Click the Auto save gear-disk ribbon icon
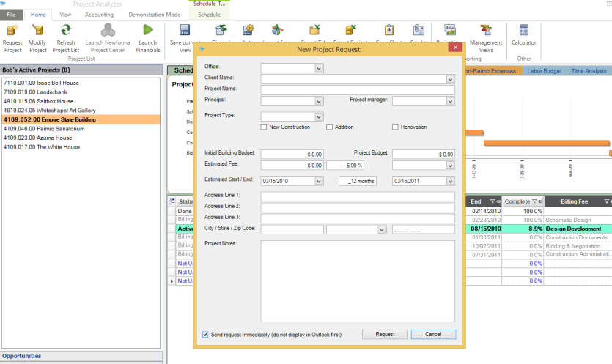Viewport: 612px width, 364px height. (x=248, y=31)
